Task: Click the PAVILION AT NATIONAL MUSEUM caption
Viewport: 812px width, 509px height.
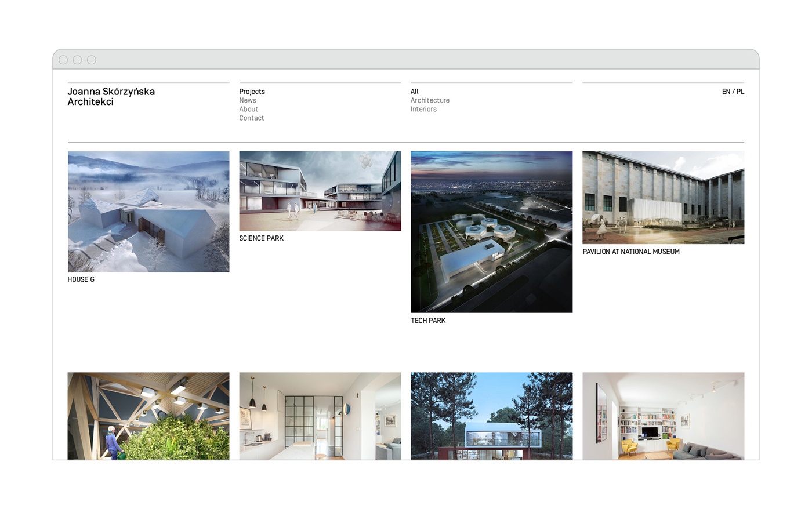Action: 631,252
